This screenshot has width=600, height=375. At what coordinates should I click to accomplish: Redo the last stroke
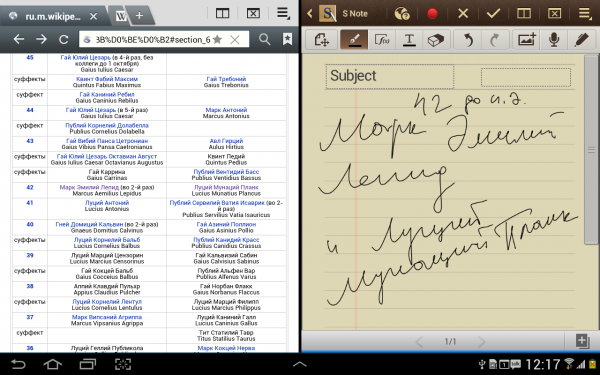point(495,40)
